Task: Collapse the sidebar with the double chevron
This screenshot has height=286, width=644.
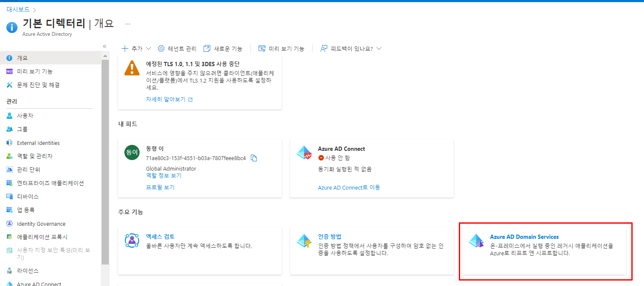Action: point(105,46)
